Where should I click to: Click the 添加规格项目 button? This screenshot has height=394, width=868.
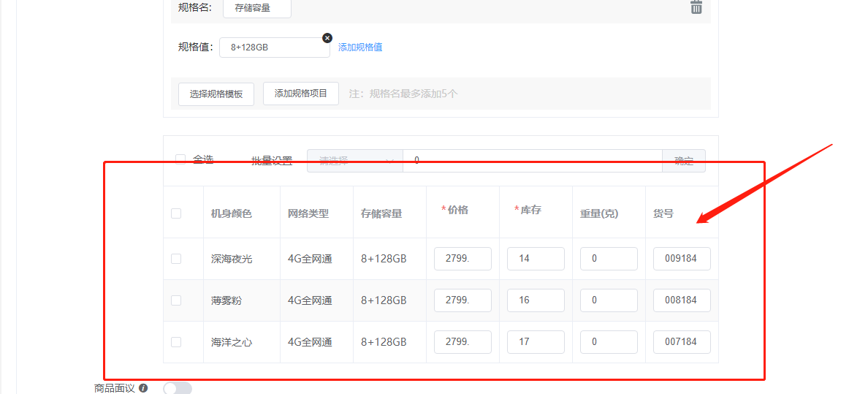coord(301,93)
